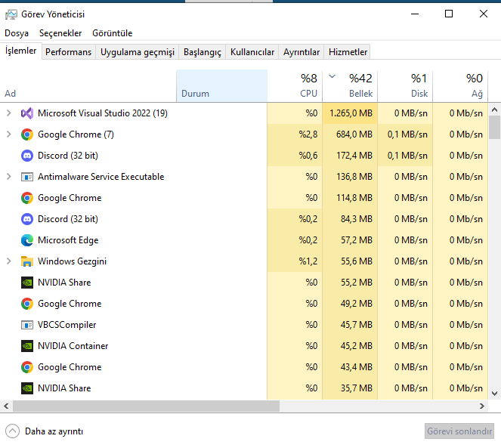Expand the Windows Gezgini process group
The height and width of the screenshot is (448, 501).
click(9, 261)
